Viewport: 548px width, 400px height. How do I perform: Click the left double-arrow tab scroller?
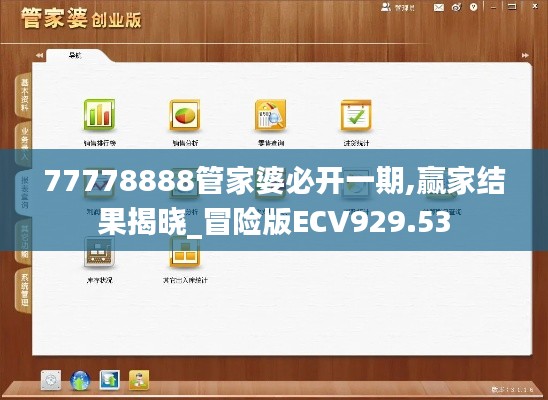[39, 55]
